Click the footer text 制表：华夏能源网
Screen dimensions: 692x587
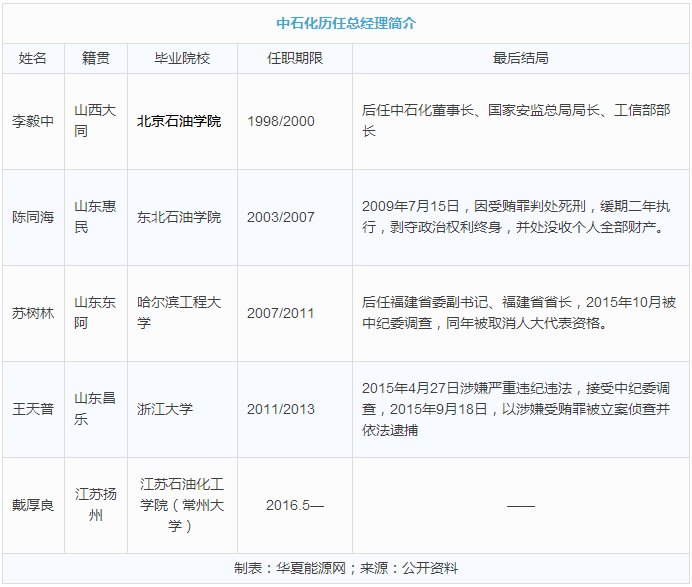[290, 568]
